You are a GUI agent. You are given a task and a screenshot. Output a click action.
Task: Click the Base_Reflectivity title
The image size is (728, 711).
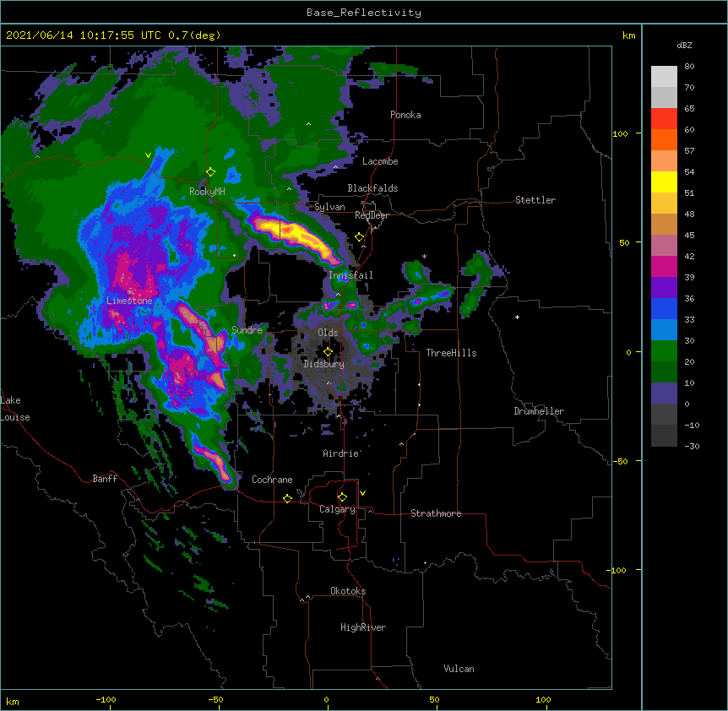tap(364, 13)
